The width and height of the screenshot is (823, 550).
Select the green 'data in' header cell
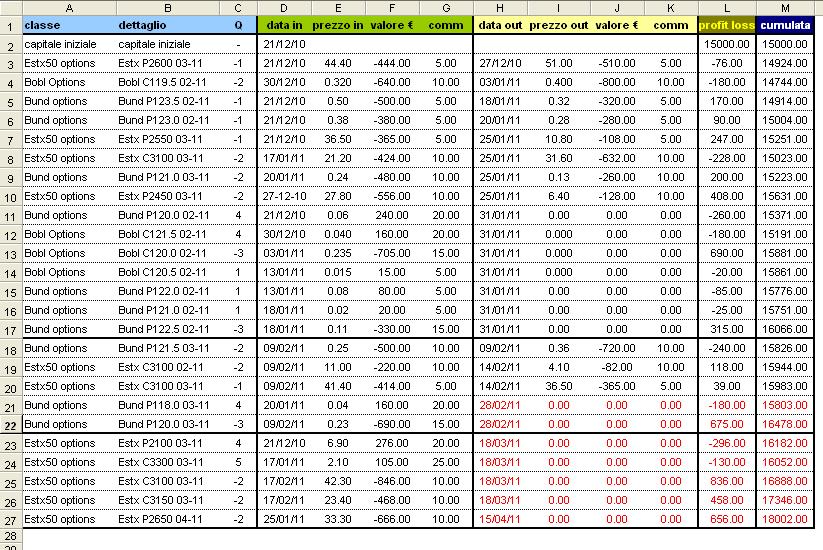point(283,25)
